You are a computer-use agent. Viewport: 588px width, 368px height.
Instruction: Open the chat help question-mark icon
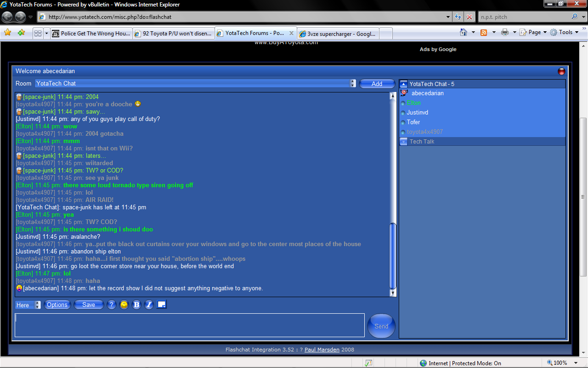[x=111, y=305]
